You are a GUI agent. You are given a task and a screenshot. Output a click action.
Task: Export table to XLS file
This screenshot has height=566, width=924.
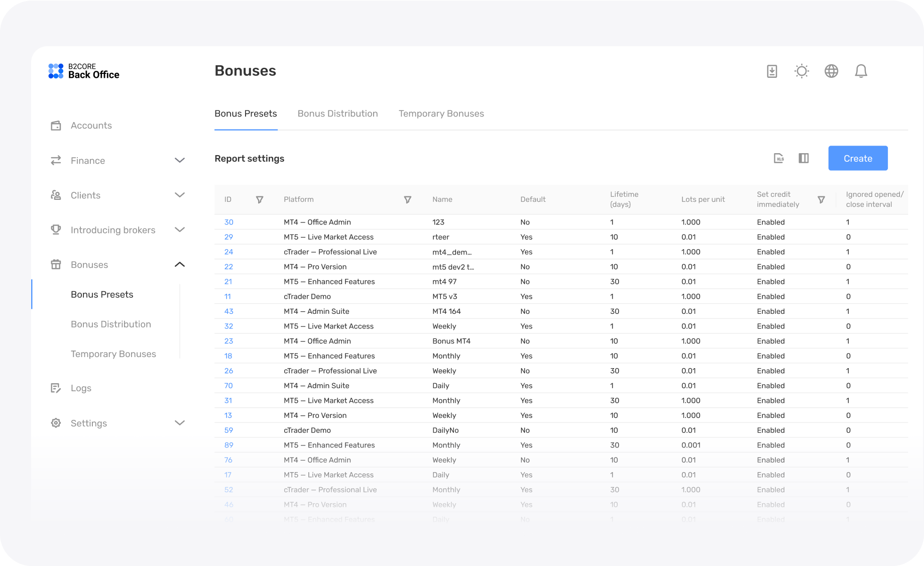coord(779,158)
